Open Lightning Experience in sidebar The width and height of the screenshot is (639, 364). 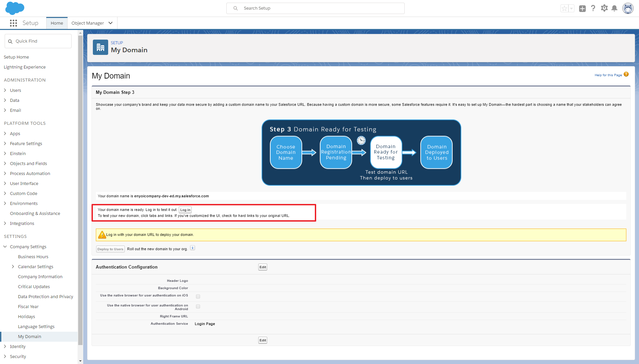[x=25, y=67]
